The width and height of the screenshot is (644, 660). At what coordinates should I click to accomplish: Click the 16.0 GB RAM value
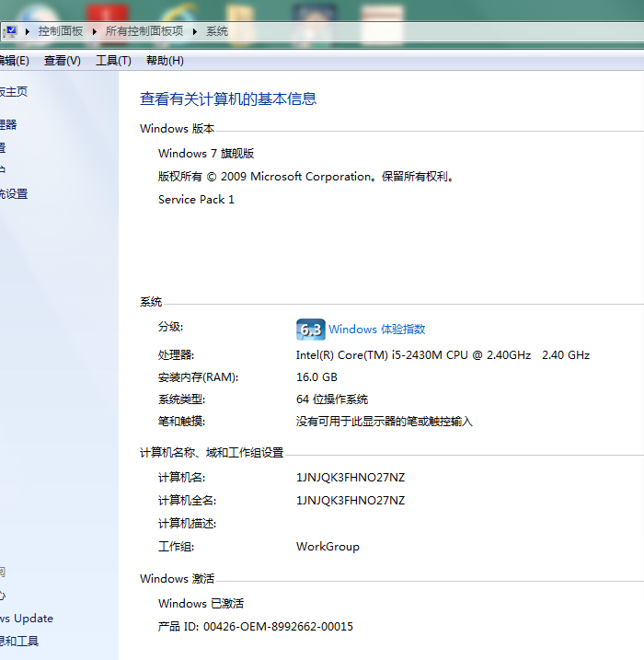(x=316, y=377)
